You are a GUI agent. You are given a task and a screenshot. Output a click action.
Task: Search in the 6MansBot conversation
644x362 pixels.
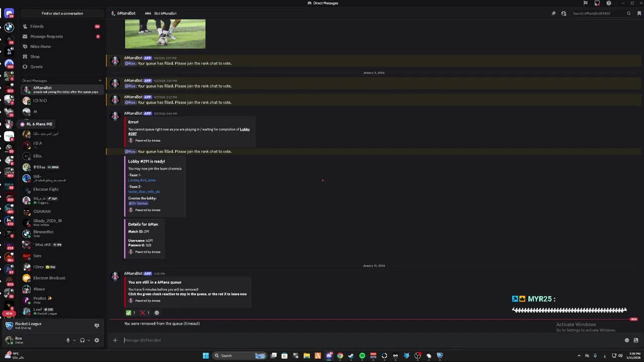[x=601, y=14]
